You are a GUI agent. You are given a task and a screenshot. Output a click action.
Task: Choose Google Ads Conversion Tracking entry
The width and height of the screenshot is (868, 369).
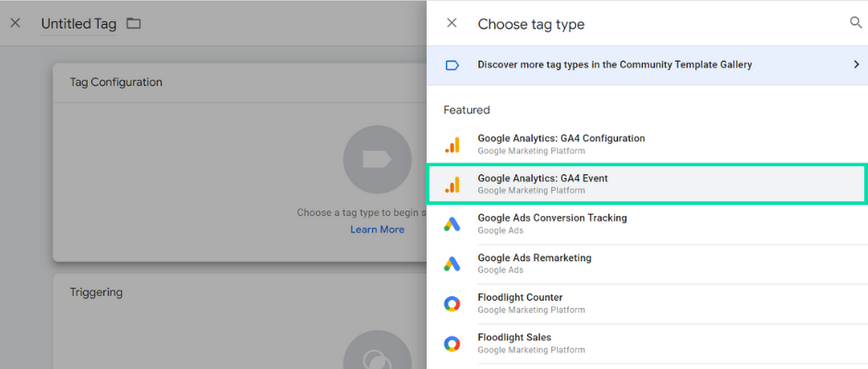coord(646,224)
